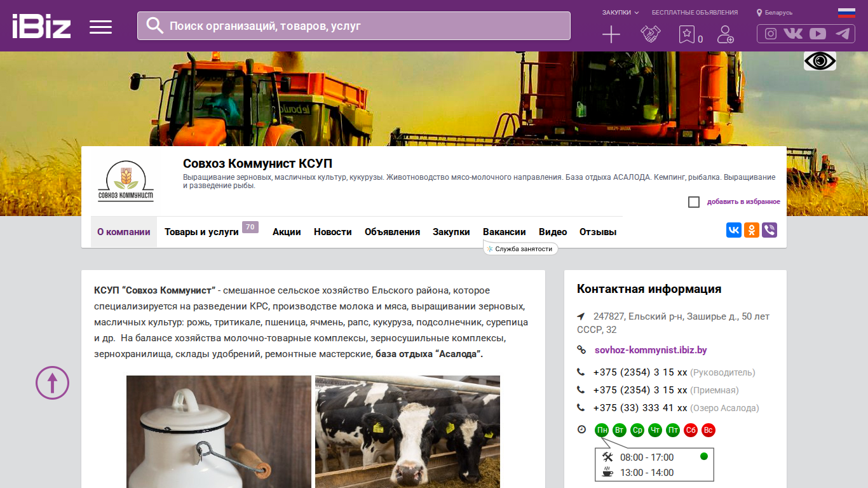The width and height of the screenshot is (868, 488).
Task: Share via Viber purple button
Action: click(770, 230)
